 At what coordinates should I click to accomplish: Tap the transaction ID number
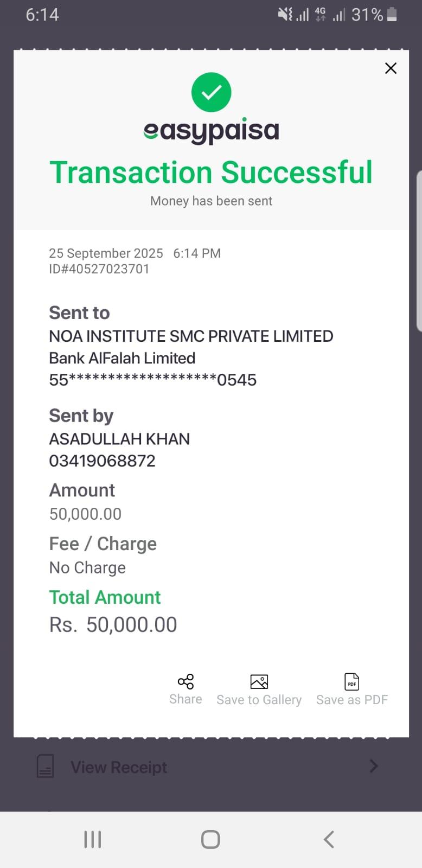coord(99,269)
